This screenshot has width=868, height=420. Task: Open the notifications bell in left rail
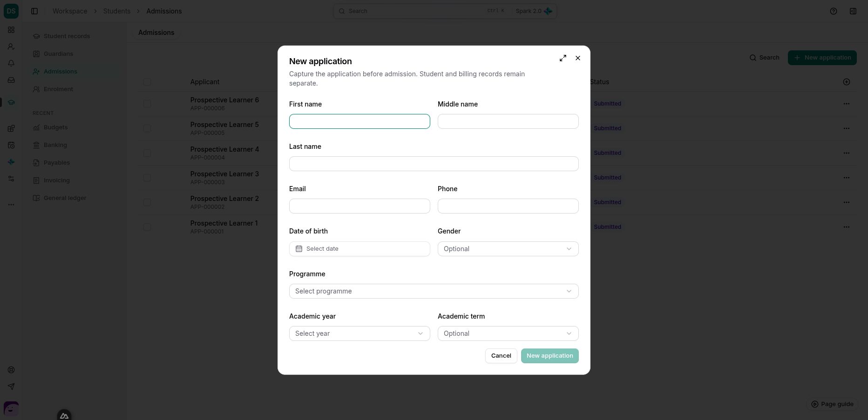pos(11,63)
